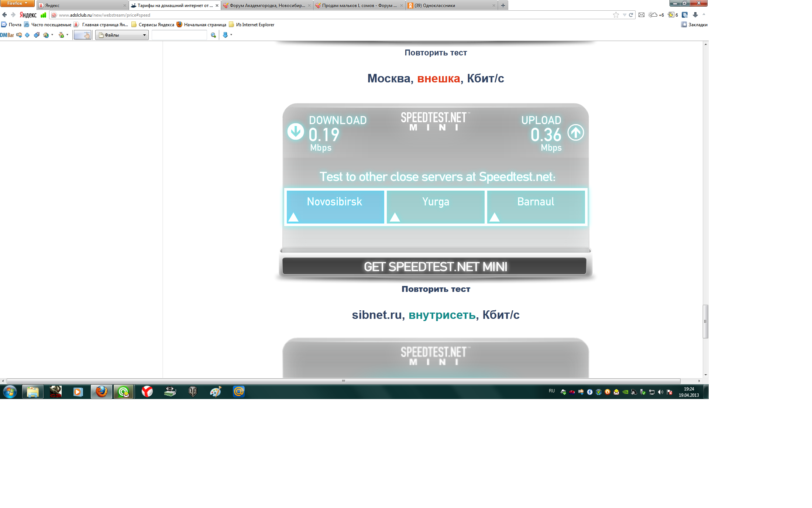Open the mail envelope toolbar icon
The width and height of the screenshot is (812, 508).
click(x=641, y=15)
